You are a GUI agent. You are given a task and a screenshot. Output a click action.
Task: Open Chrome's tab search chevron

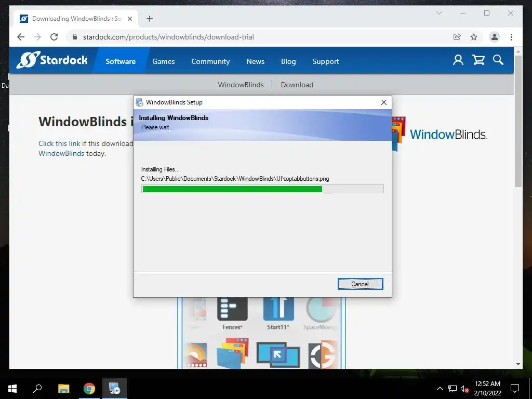[438, 13]
